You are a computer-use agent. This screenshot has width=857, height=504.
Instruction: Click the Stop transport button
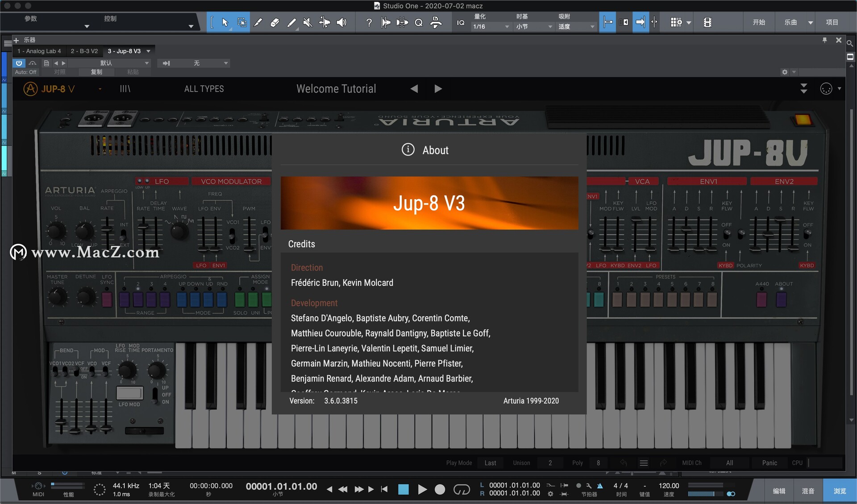tap(404, 489)
